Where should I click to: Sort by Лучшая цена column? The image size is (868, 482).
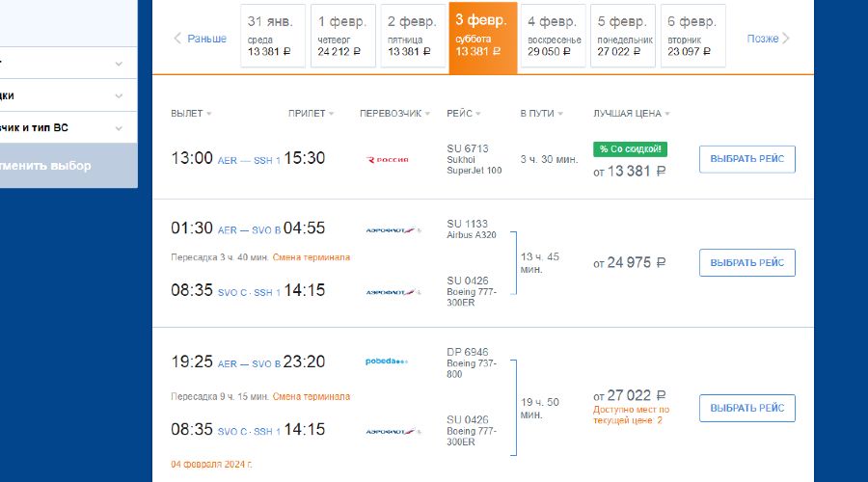coord(632,114)
